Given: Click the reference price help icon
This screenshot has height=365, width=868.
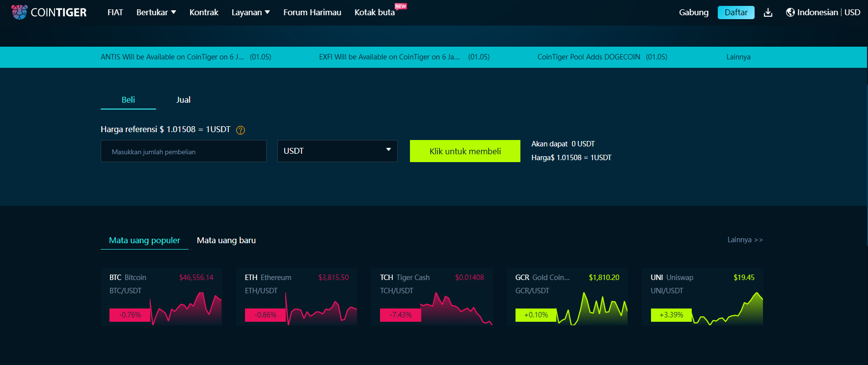Looking at the screenshot, I should click(241, 130).
